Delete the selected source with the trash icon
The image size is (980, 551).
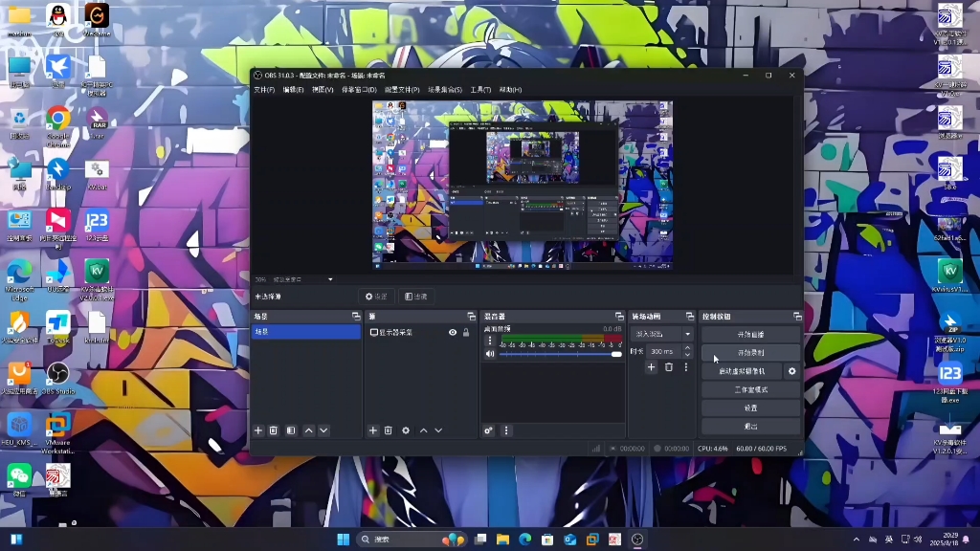coord(389,430)
